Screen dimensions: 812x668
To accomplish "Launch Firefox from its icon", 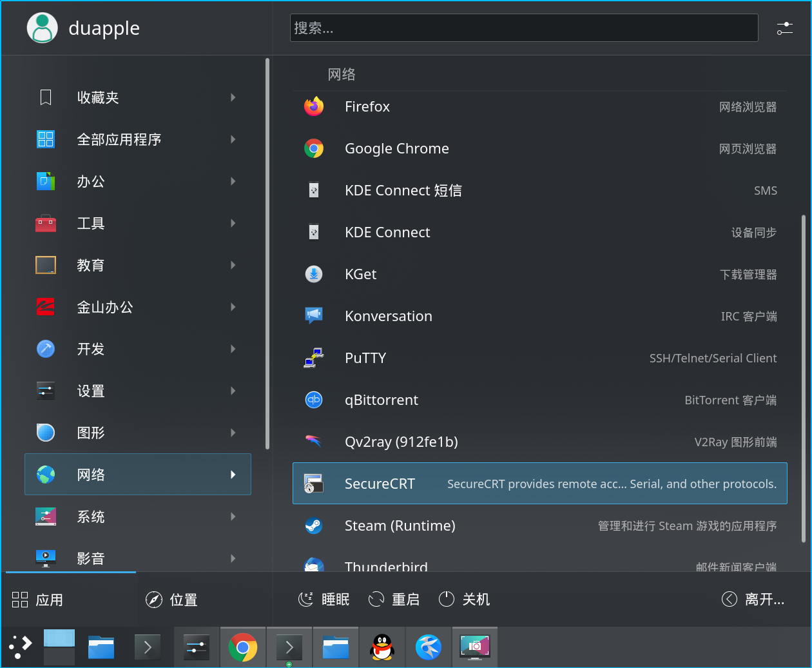I will pyautogui.click(x=314, y=106).
